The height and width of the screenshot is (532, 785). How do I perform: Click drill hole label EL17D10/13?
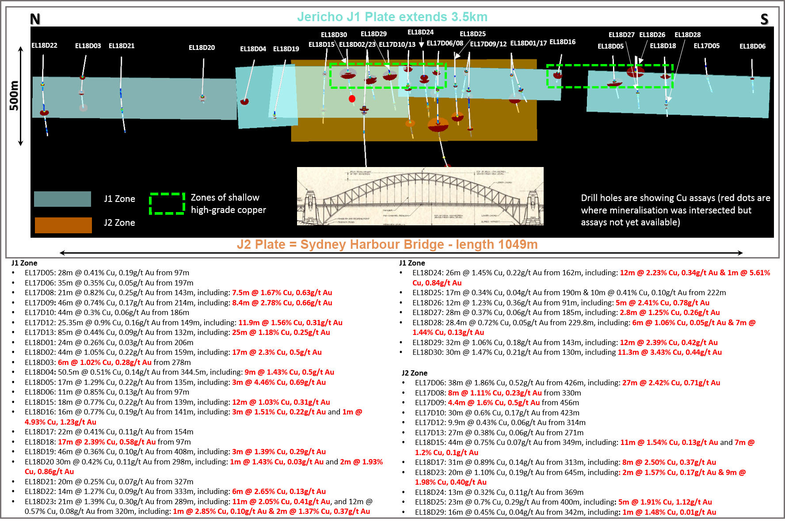coord(397,44)
